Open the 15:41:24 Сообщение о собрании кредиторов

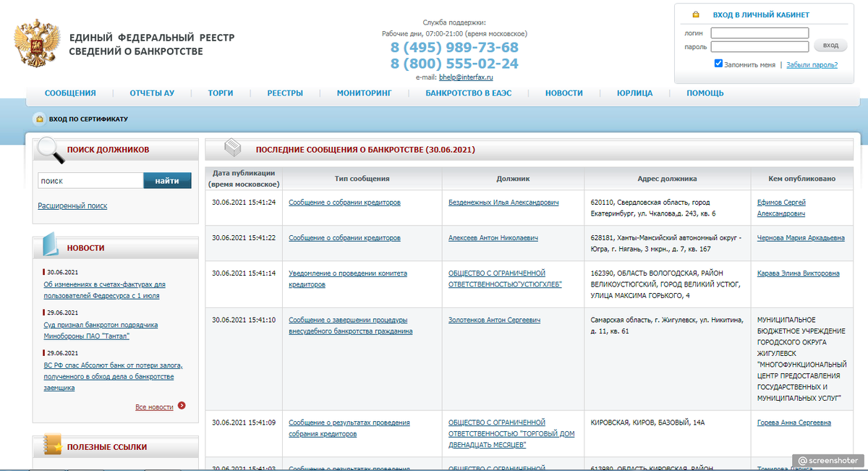point(344,203)
